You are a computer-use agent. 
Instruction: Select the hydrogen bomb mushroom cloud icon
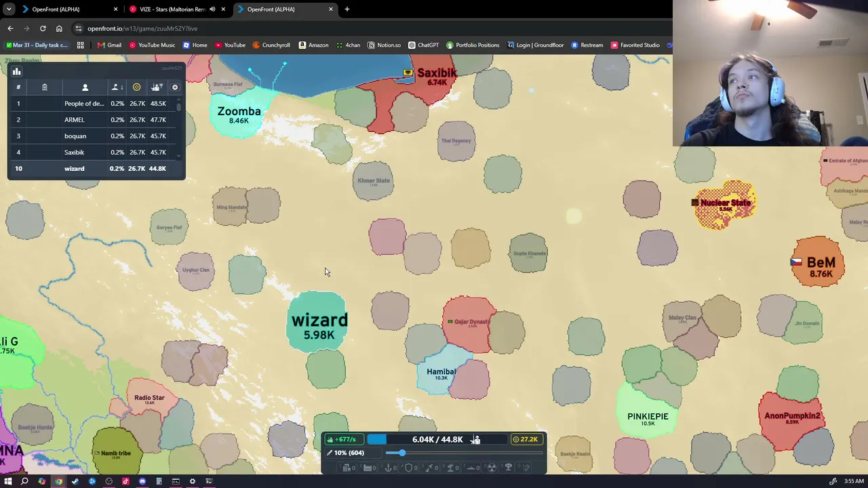click(x=508, y=468)
